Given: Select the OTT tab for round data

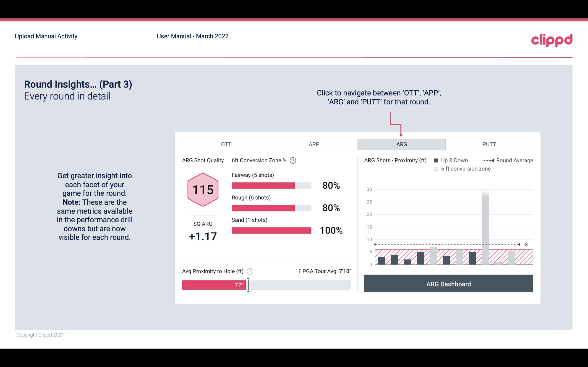Looking at the screenshot, I should (225, 145).
